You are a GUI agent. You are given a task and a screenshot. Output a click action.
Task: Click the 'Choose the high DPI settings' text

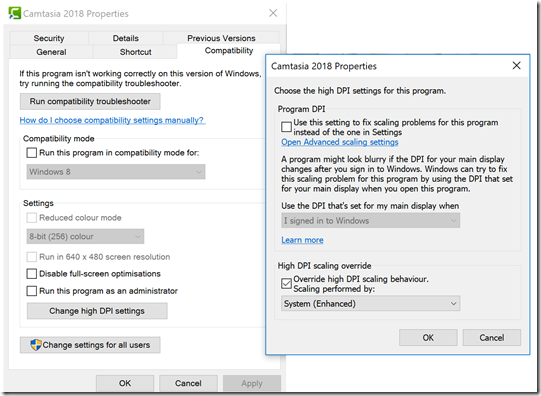[x=360, y=91]
